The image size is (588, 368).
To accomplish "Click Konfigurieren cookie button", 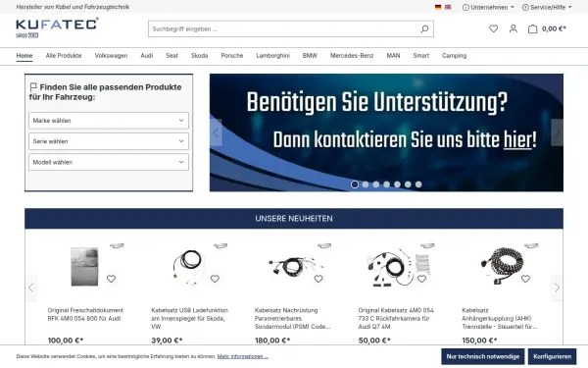I will [552, 356].
